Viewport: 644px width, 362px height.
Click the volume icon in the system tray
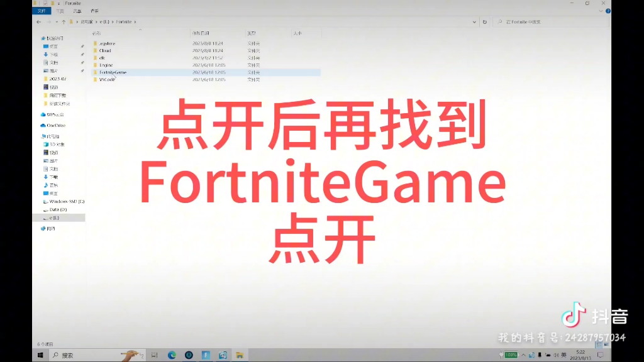pyautogui.click(x=557, y=355)
